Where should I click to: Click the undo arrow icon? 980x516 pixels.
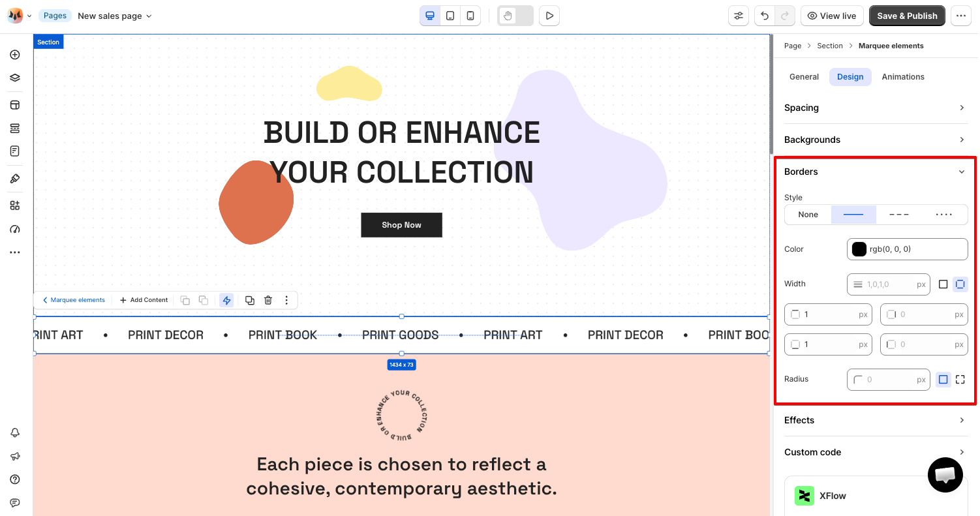tap(765, 16)
